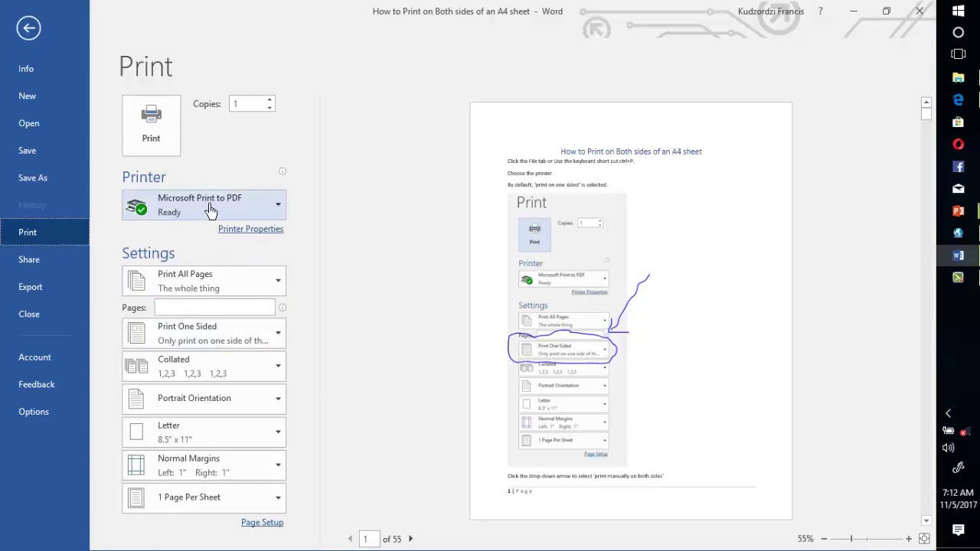Open Word from the taskbar
Image resolution: width=980 pixels, height=551 pixels.
pyautogui.click(x=958, y=255)
